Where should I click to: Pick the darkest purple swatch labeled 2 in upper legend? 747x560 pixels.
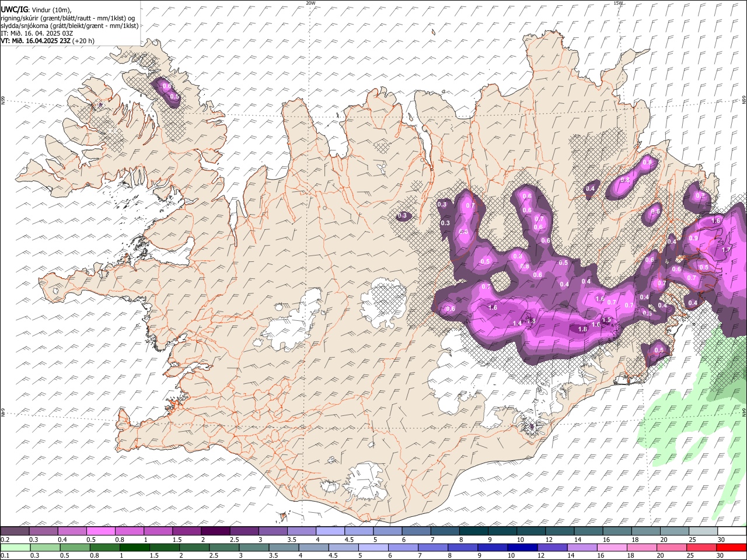[215, 531]
